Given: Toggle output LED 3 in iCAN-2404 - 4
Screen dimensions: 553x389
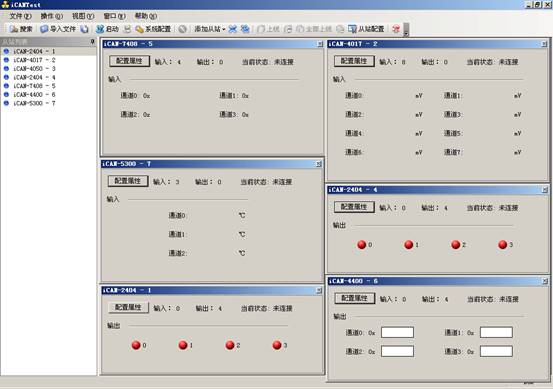Looking at the screenshot, I should point(503,244).
